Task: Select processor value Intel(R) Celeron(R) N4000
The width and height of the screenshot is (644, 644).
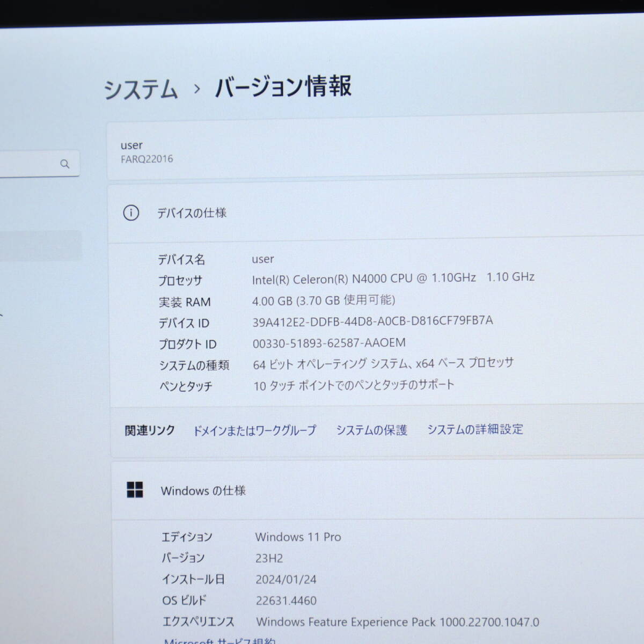Action: [x=393, y=278]
